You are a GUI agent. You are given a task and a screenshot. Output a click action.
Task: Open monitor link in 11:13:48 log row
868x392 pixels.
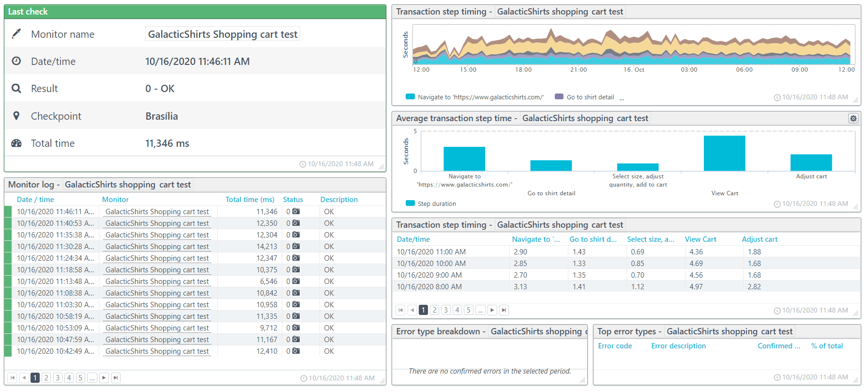point(157,282)
